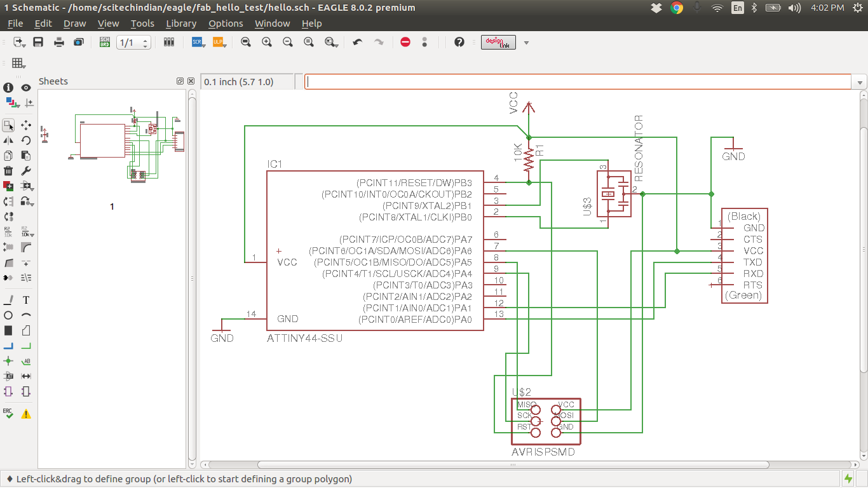The image size is (868, 488).
Task: Click in the command line input field
Action: tap(577, 82)
